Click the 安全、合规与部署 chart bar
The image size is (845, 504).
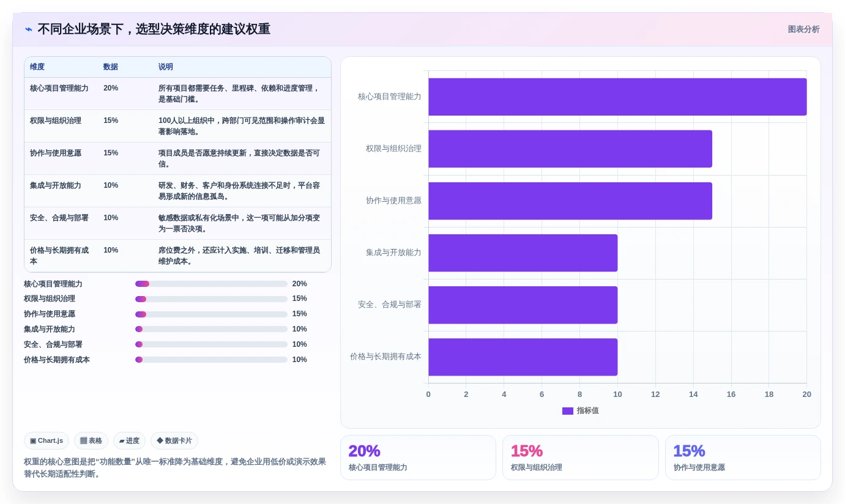click(x=523, y=305)
